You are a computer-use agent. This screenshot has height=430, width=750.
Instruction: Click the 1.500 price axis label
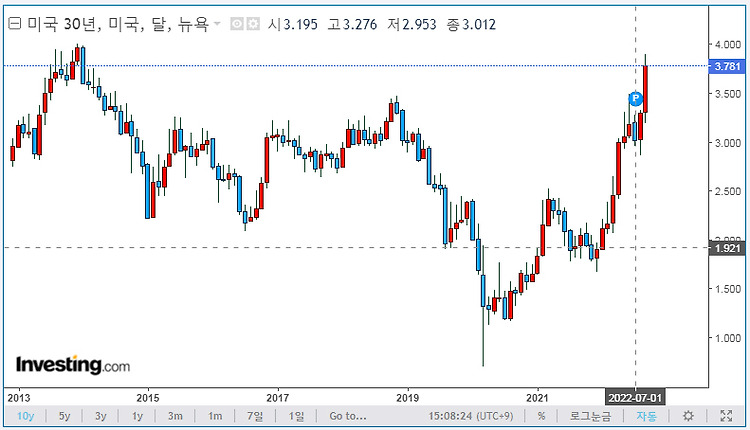[x=728, y=289]
